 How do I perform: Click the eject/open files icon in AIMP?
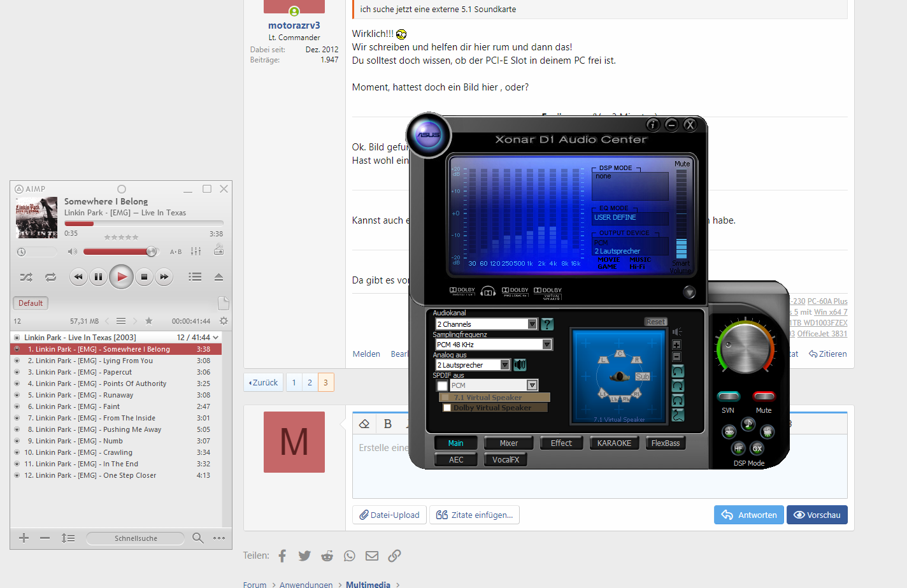[x=218, y=276]
